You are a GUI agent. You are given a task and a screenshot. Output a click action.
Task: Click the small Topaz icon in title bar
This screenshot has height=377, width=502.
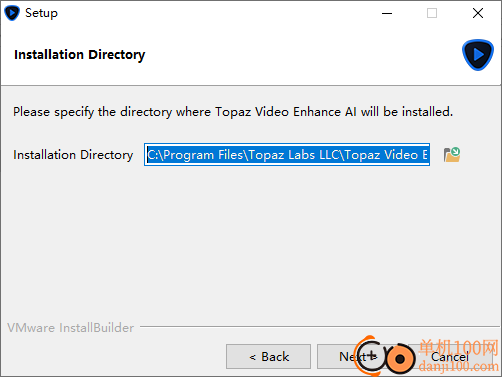point(12,13)
